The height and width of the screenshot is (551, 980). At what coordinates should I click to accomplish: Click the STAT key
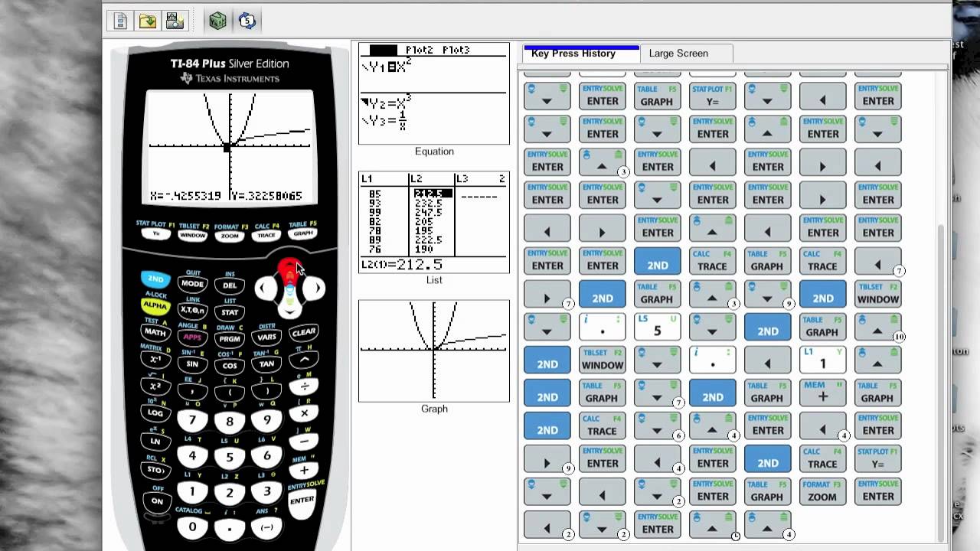point(230,312)
